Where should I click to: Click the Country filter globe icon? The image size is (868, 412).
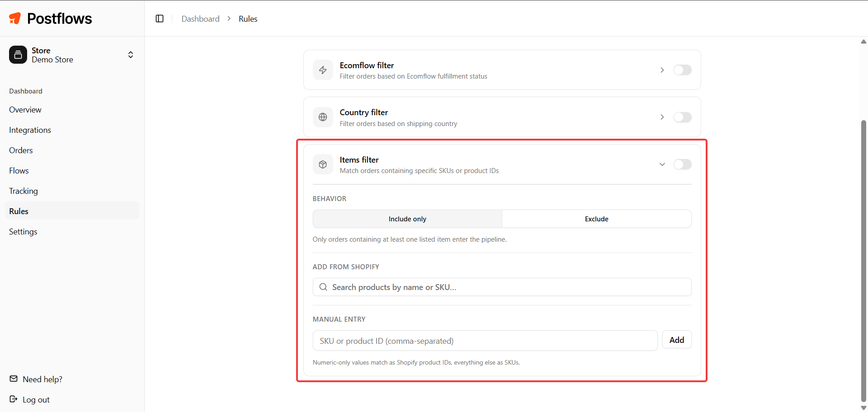[x=323, y=117]
